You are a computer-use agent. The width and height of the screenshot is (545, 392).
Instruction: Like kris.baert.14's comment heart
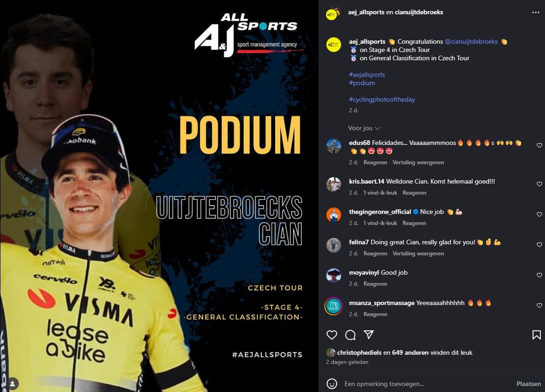[x=539, y=184]
